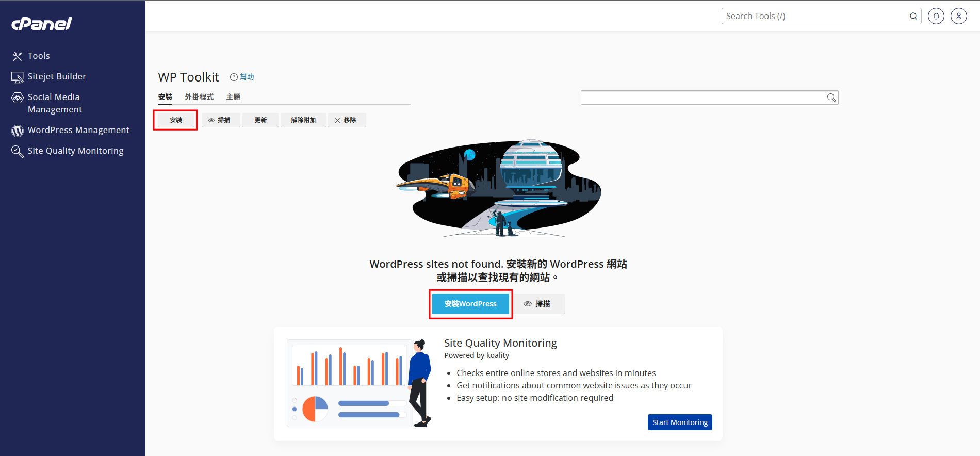Click the Start Monitoring button

coord(680,422)
